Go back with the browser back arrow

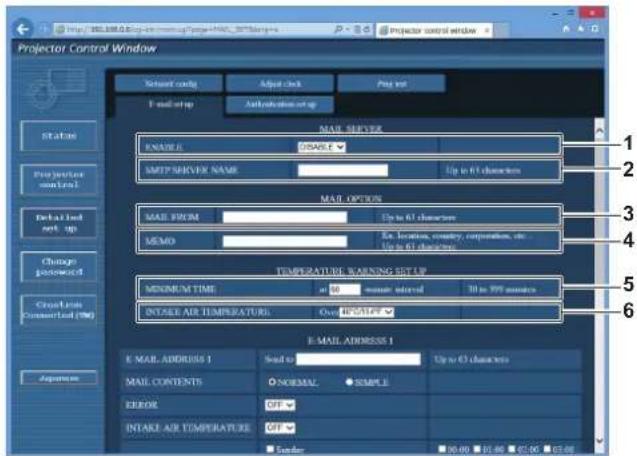tap(22, 29)
